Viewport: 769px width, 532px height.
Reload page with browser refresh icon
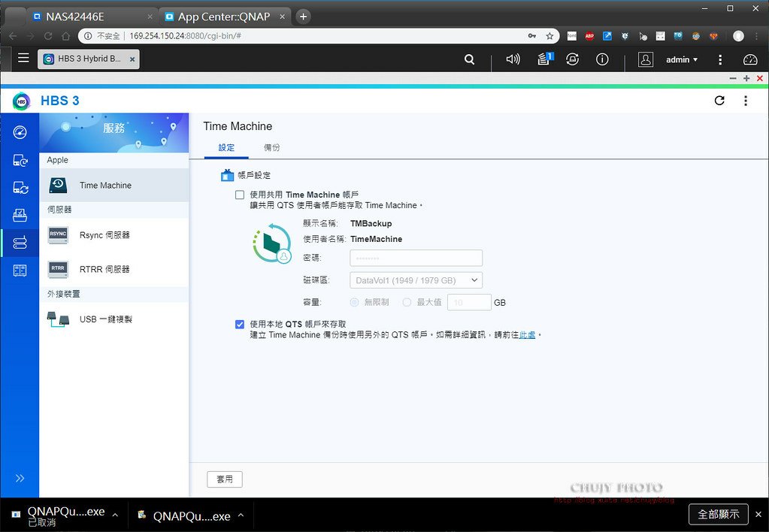click(x=48, y=36)
